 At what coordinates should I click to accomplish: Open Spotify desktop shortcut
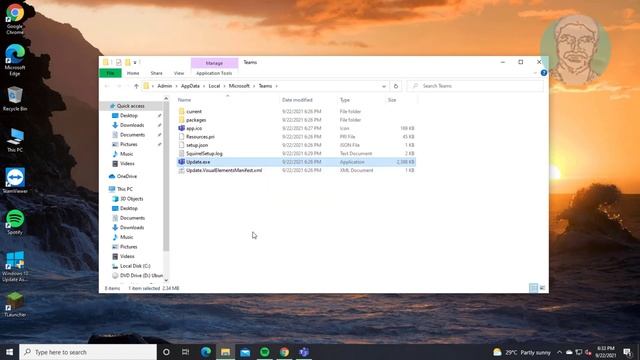point(15,222)
